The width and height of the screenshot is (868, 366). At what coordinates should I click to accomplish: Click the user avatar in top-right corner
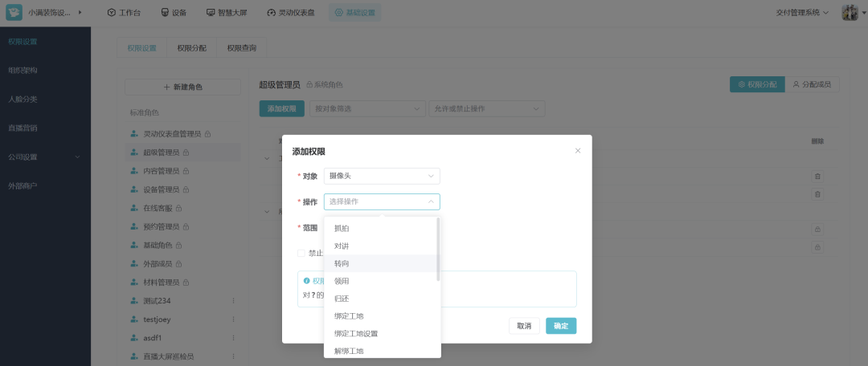(x=849, y=13)
